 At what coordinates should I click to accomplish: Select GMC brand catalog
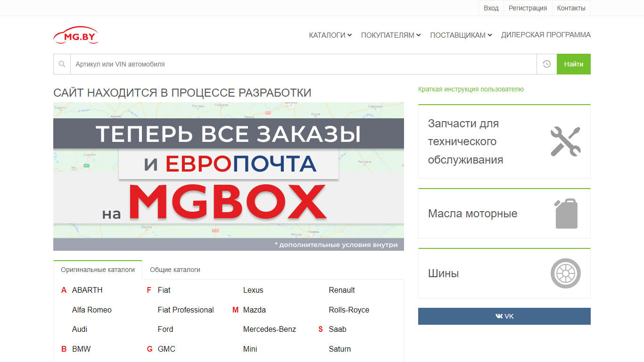point(166,349)
